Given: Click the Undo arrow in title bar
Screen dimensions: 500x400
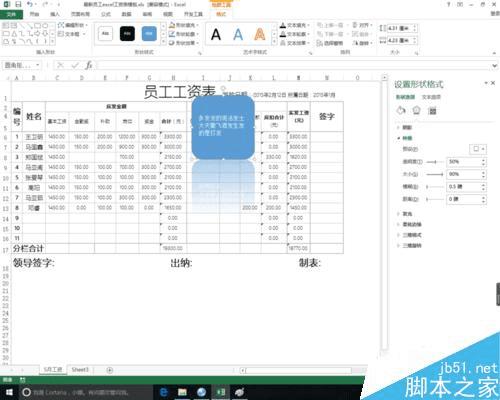Looking at the screenshot, I should pyautogui.click(x=30, y=4).
